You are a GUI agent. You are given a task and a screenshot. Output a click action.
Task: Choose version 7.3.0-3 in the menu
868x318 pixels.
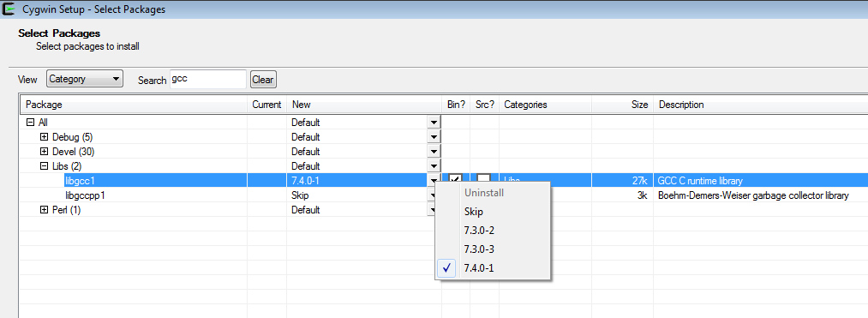493,249
